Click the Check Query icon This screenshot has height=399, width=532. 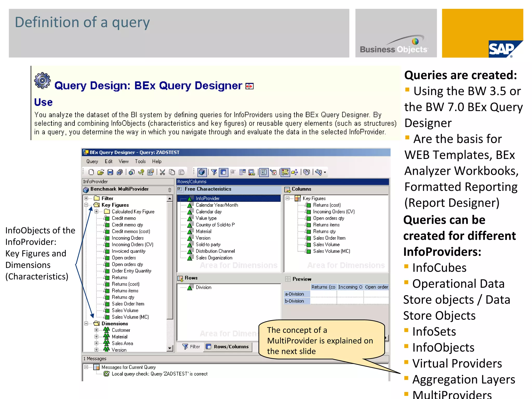141,172
